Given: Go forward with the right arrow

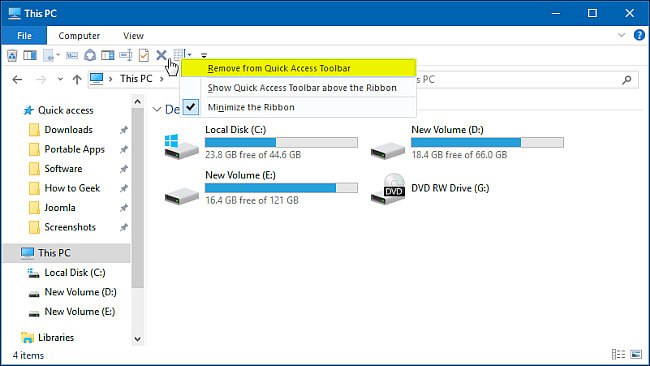Looking at the screenshot, I should pyautogui.click(x=41, y=79).
